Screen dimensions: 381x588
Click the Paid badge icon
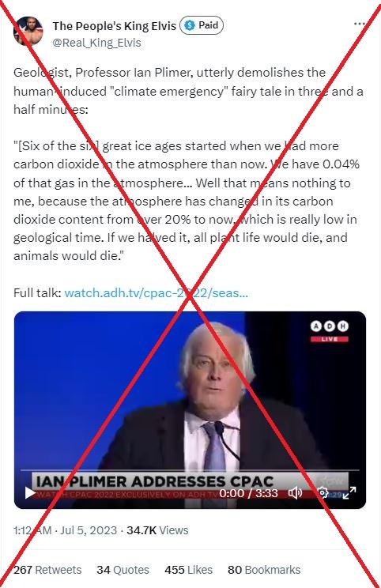[x=202, y=25]
